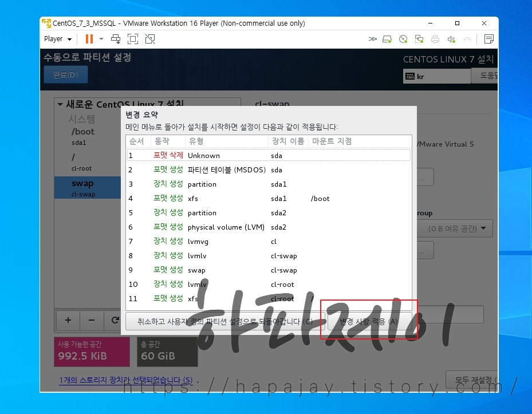Click the 총 공간 60 GiB box
Viewport: 532px width, 414px height.
click(167, 352)
